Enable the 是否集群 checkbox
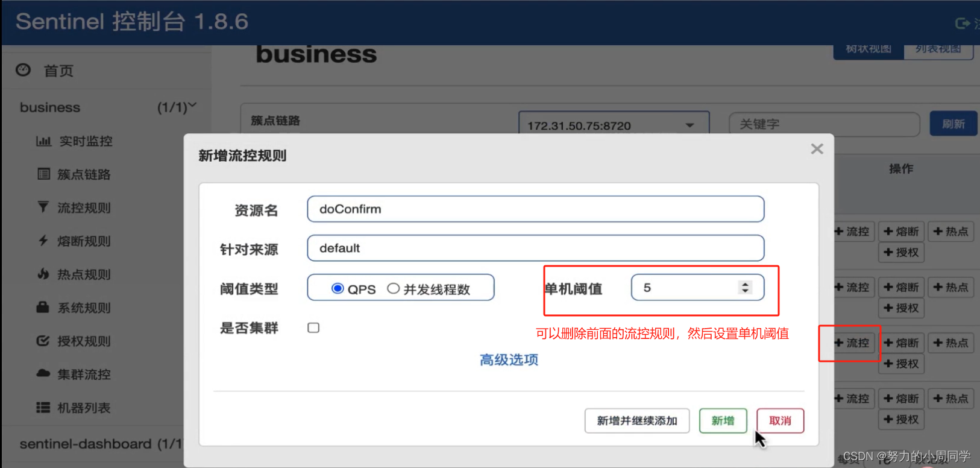This screenshot has height=468, width=980. click(x=313, y=327)
